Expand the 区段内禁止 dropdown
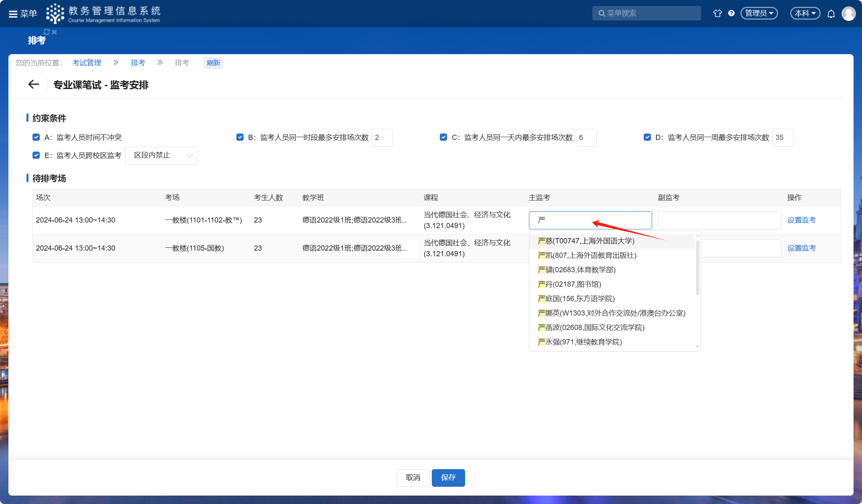 (x=161, y=156)
